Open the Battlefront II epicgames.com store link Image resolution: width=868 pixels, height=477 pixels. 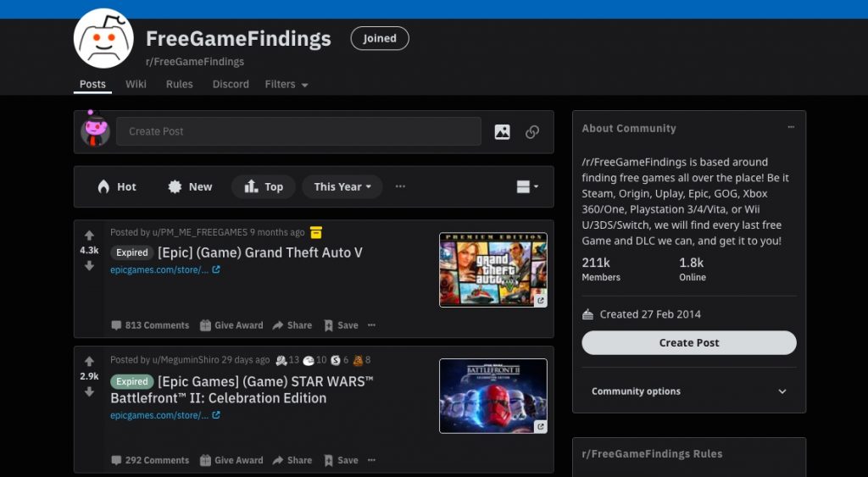coord(159,416)
